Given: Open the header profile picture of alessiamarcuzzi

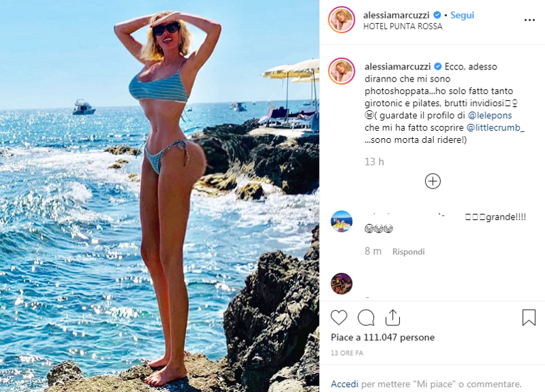Looking at the screenshot, I should tap(341, 20).
